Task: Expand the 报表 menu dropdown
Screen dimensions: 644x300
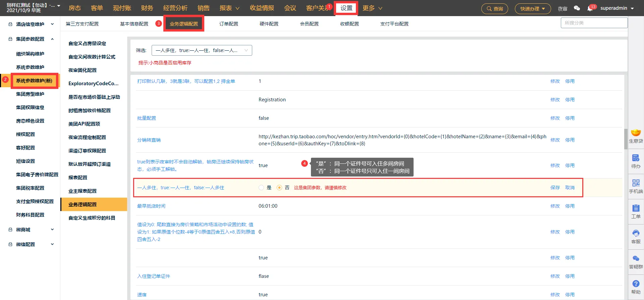Action: tap(229, 8)
